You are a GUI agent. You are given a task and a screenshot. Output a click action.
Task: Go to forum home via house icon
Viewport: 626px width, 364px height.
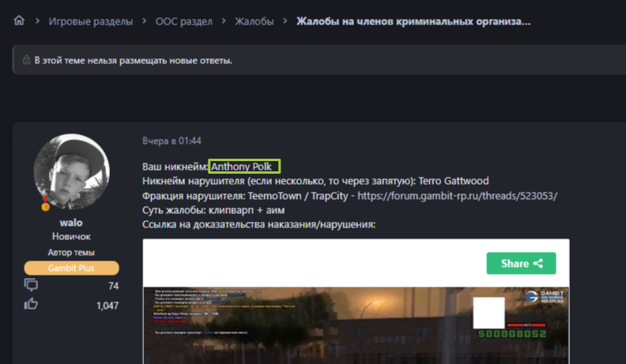19,21
